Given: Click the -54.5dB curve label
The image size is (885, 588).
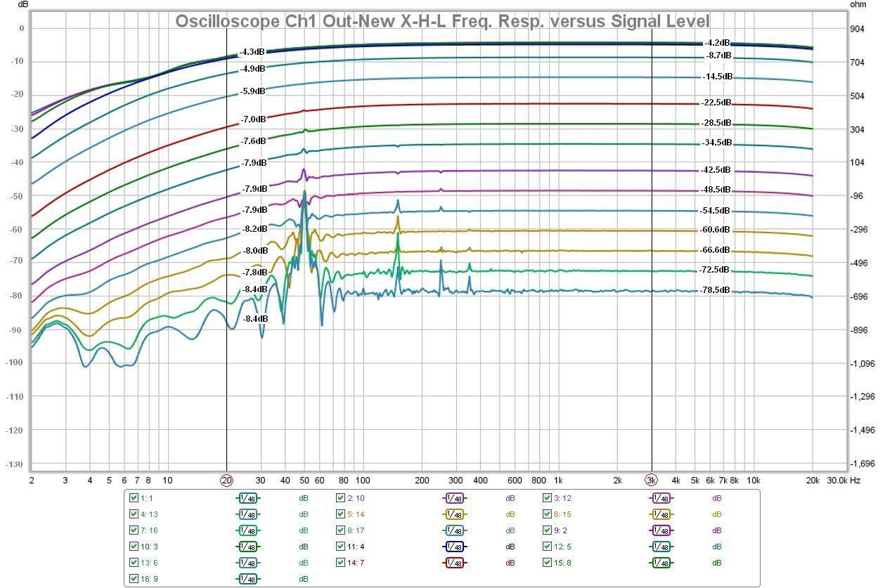Looking at the screenshot, I should (715, 211).
